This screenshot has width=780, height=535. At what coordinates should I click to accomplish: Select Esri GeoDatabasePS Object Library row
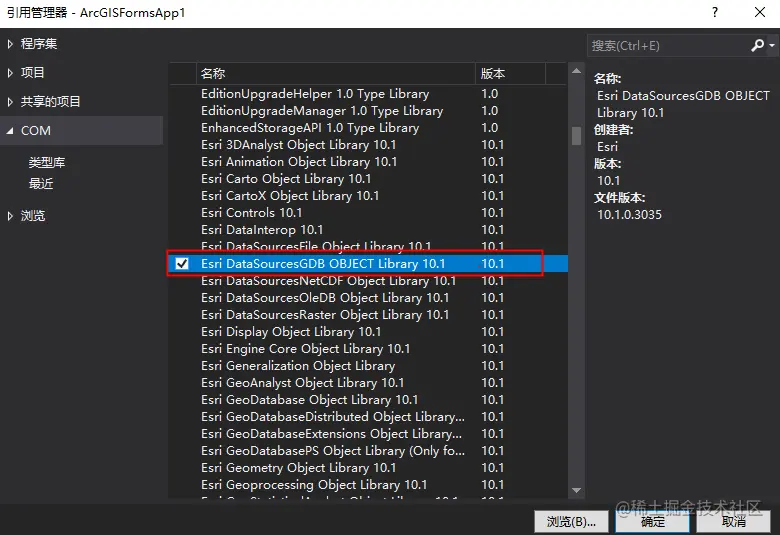(x=368, y=450)
